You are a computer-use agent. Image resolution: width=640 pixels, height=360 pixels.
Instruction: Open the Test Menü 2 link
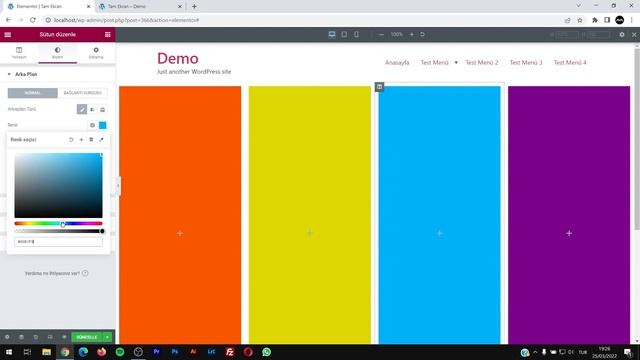(482, 62)
